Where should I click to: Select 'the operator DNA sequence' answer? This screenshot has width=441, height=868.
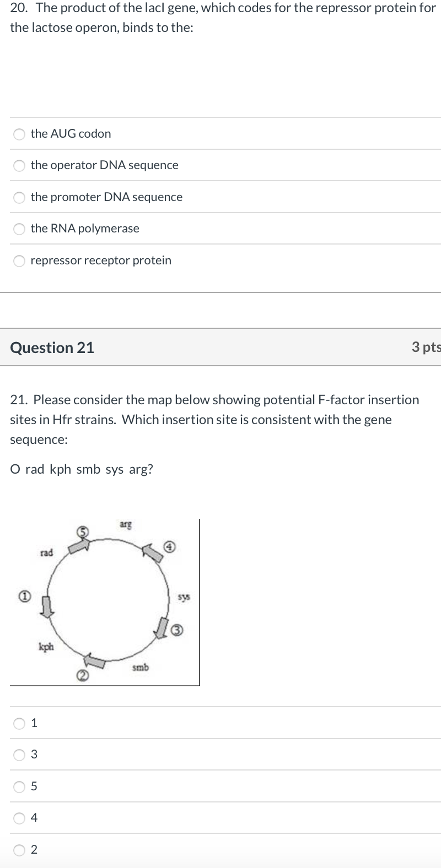pos(19,165)
